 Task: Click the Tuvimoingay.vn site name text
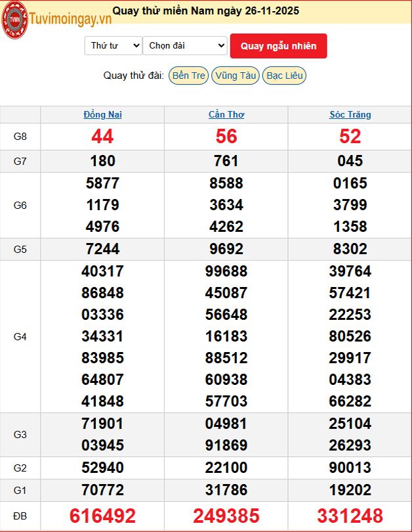(x=70, y=20)
